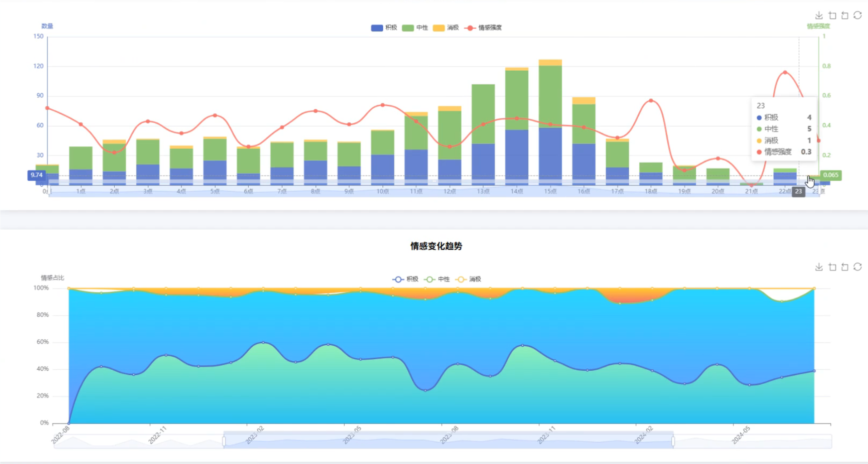Image resolution: width=868 pixels, height=464 pixels.
Task: Toggle 中性 in the trend chart legend
Action: pos(436,279)
